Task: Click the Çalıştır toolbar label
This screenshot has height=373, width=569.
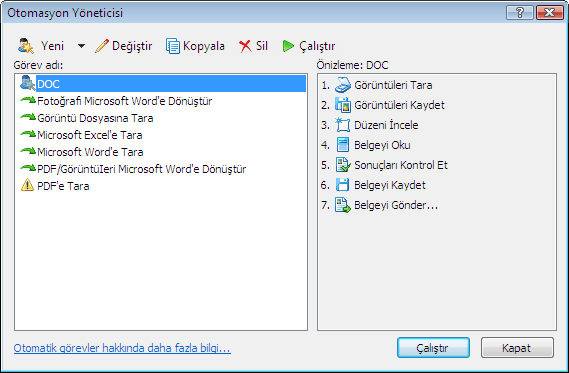Action: 317,46
